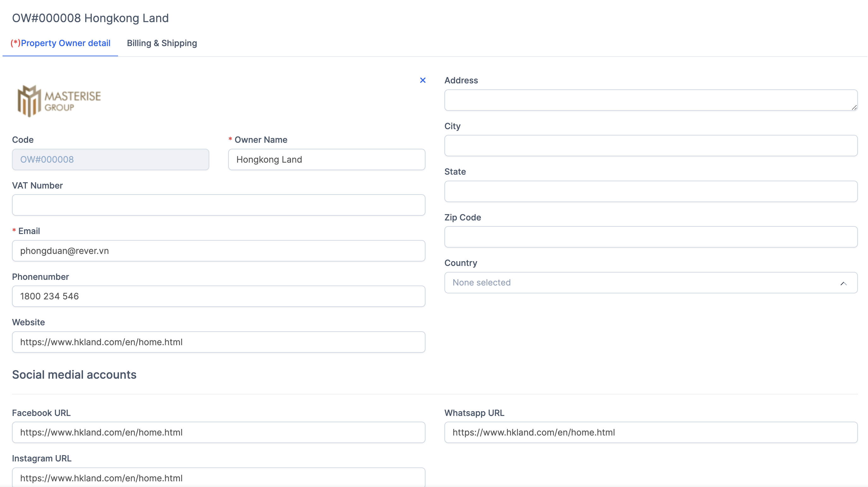Image resolution: width=868 pixels, height=487 pixels.
Task: Collapse the Country selector using its chevron
Action: [x=844, y=283]
